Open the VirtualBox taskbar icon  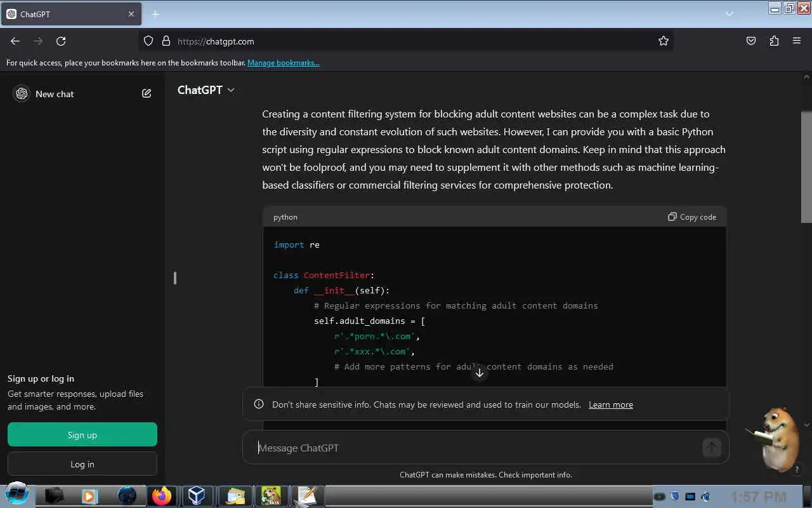point(197,495)
